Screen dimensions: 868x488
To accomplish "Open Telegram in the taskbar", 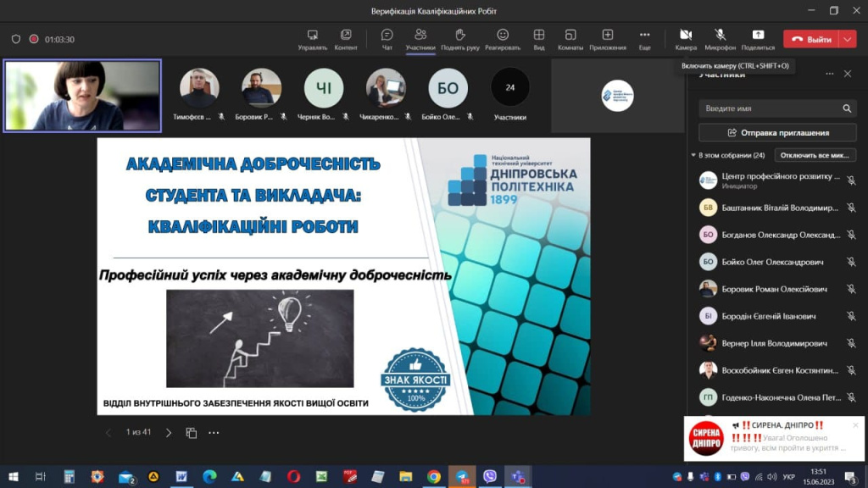I will click(x=462, y=476).
